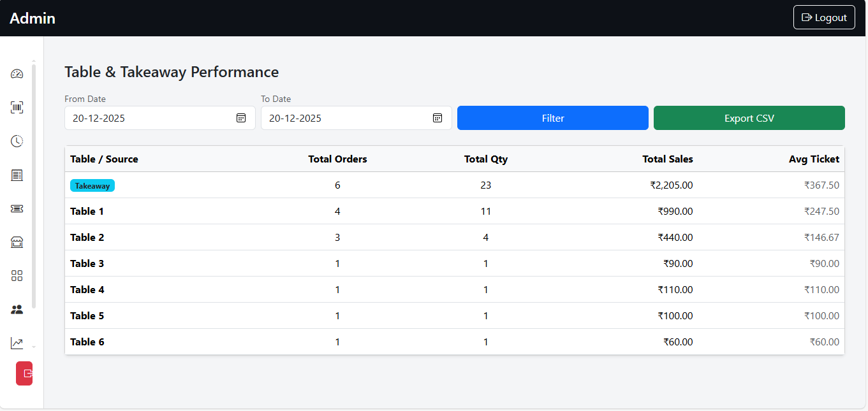This screenshot has width=868, height=411.
Task: Select the ticket icon in the sidebar
Action: click(17, 208)
